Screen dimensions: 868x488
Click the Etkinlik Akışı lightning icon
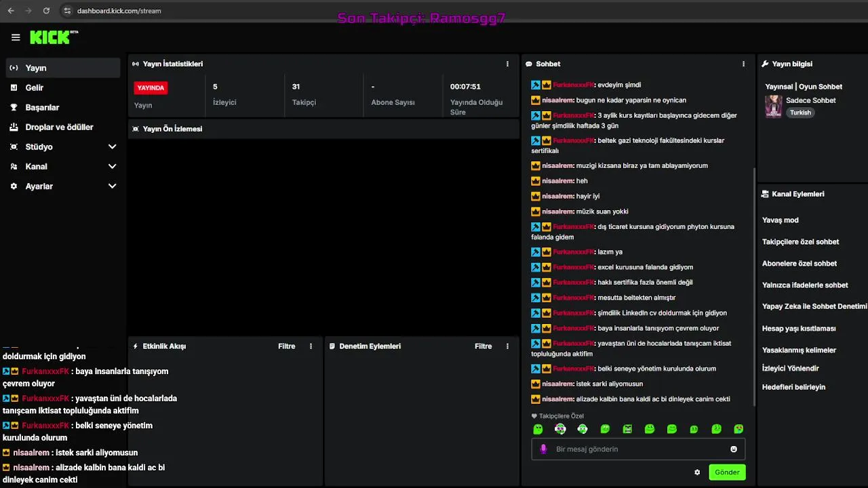pyautogui.click(x=136, y=346)
